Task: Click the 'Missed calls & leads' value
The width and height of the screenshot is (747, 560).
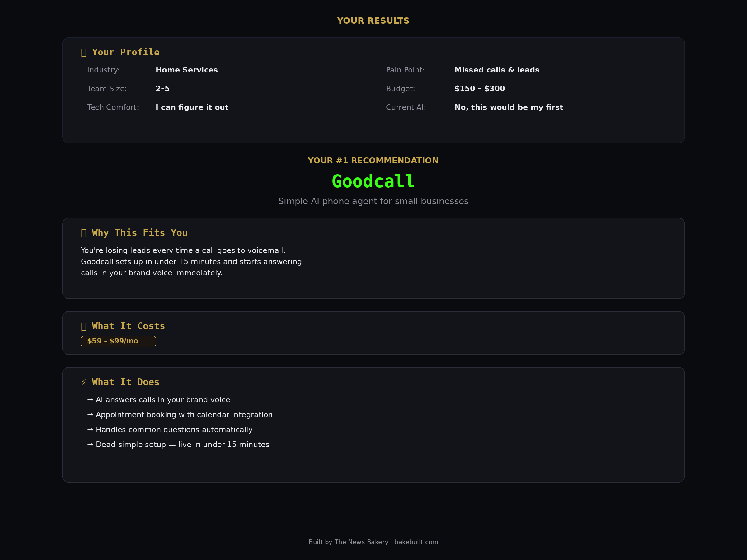Action: pos(497,70)
